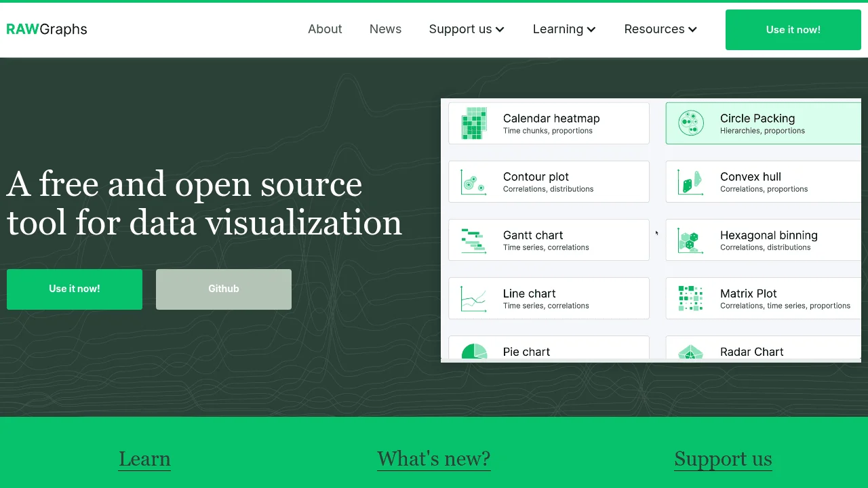
Task: Follow the Learn heading link
Action: [144, 459]
